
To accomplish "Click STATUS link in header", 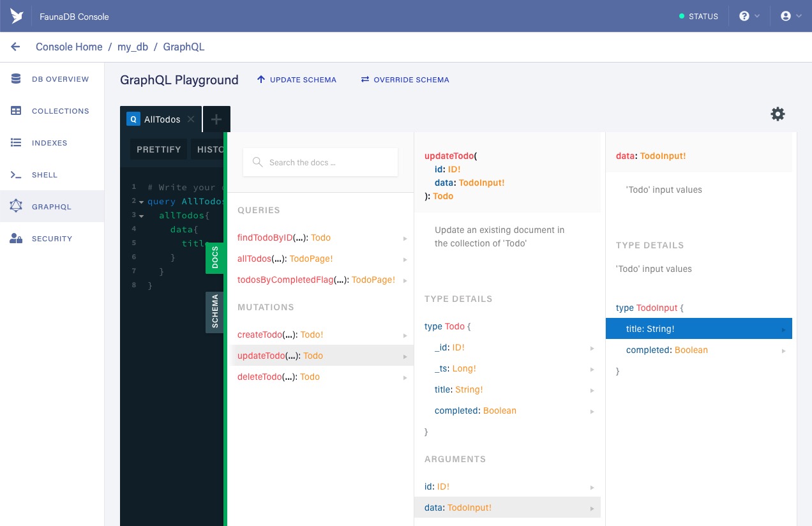I will [698, 16].
